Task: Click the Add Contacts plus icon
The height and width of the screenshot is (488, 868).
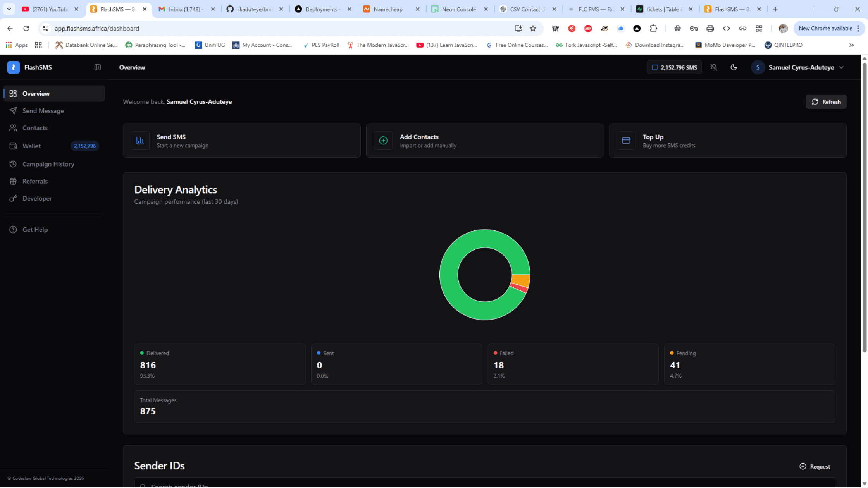Action: (x=383, y=141)
